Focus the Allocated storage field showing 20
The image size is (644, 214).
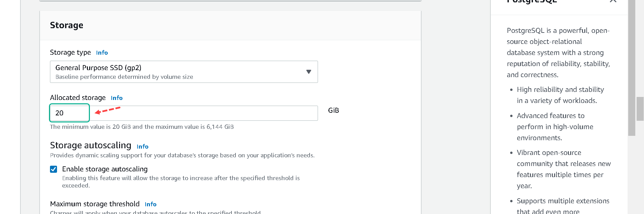[184, 113]
